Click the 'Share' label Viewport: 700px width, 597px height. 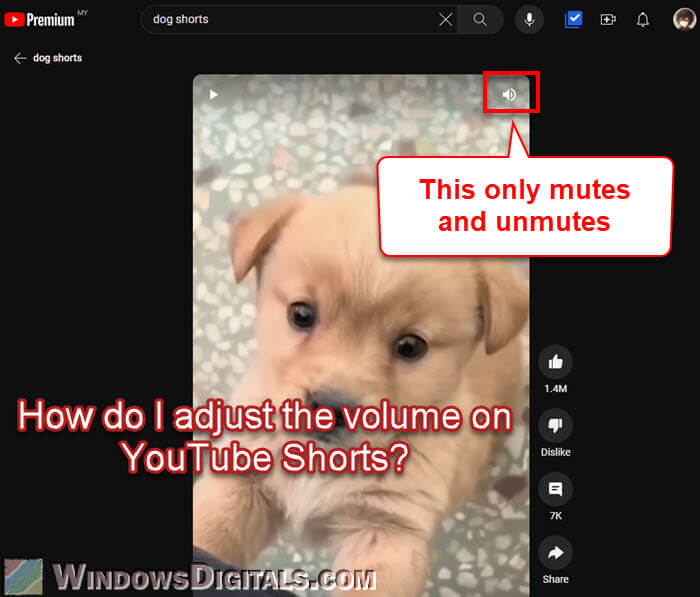point(555,579)
